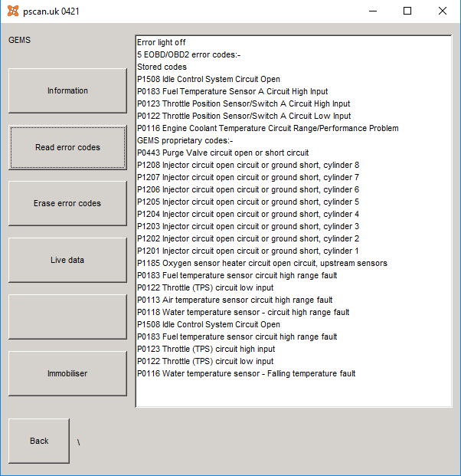Click P0116 Water temperature Falling temperature fault
The width and height of the screenshot is (461, 476).
246,374
